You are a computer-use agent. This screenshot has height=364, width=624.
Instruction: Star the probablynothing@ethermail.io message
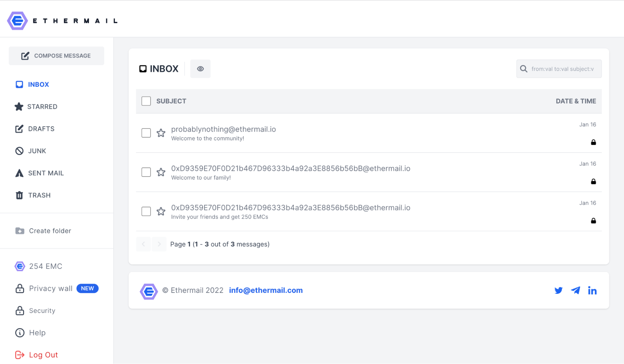click(161, 133)
